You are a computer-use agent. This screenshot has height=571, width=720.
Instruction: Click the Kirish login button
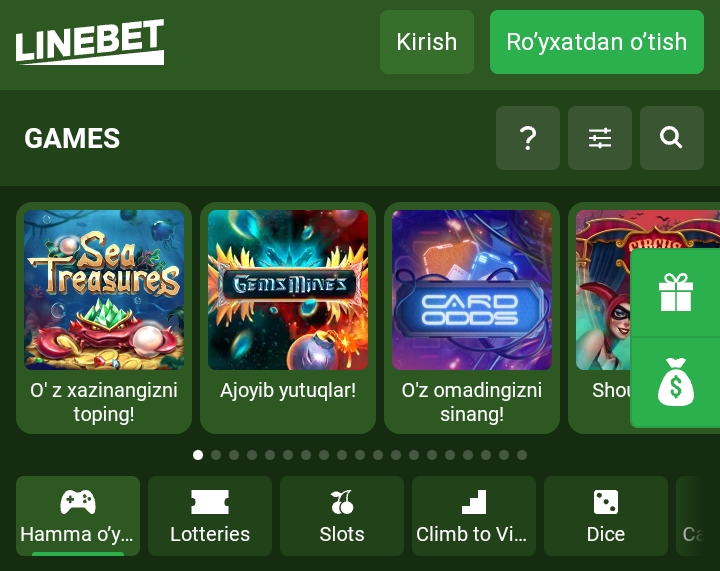point(427,42)
